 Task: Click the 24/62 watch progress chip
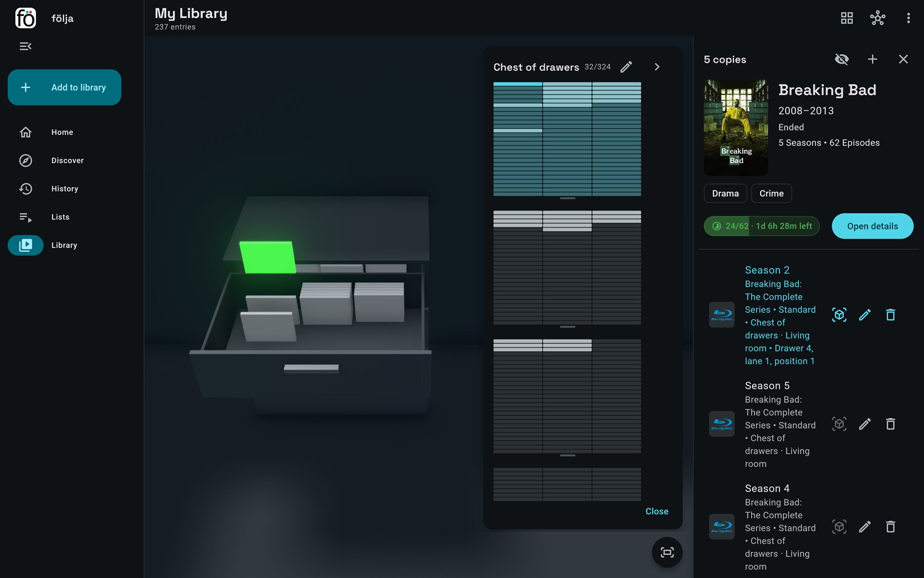pyautogui.click(x=762, y=226)
